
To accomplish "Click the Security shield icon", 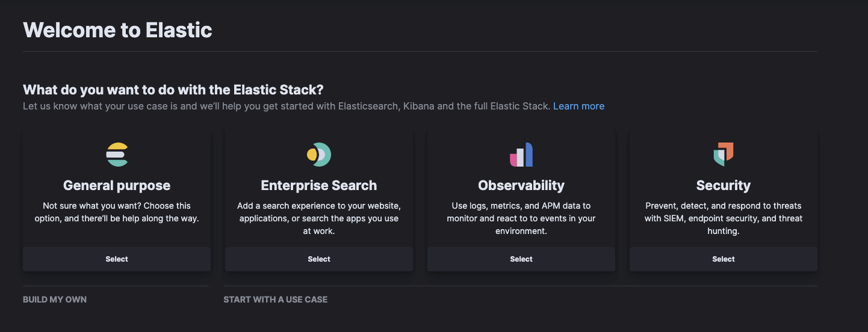I will click(x=724, y=155).
